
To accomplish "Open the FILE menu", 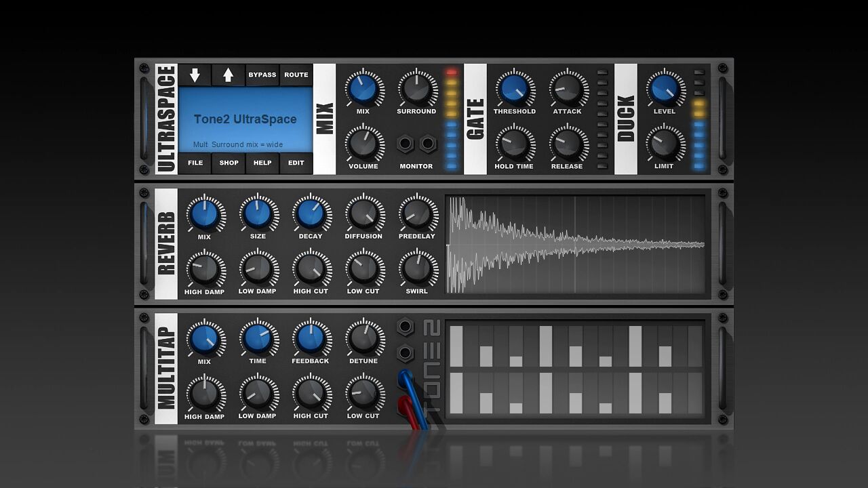I will coord(195,163).
